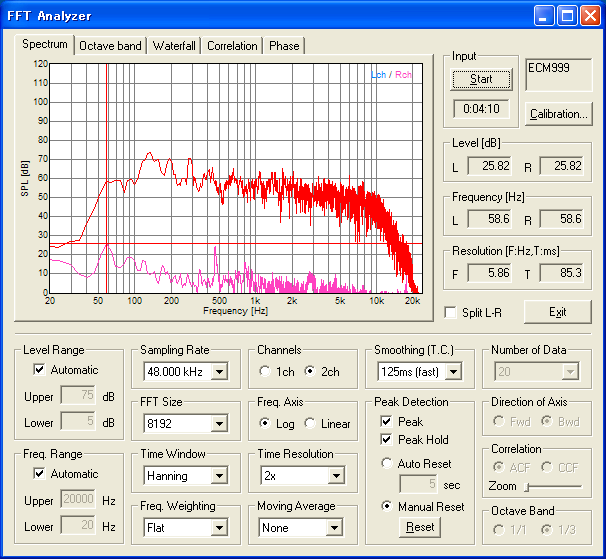Switch to the Spectrum tab
The height and width of the screenshot is (559, 606).
44,44
